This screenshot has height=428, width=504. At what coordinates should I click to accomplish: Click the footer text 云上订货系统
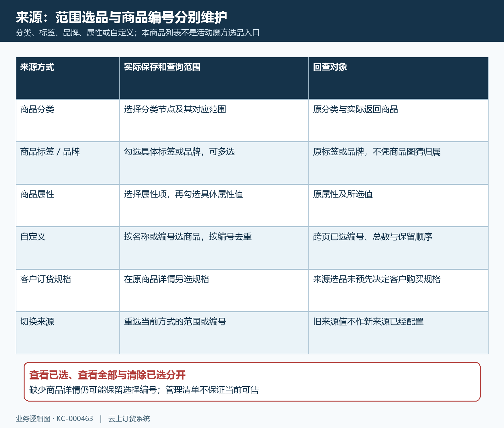129,419
